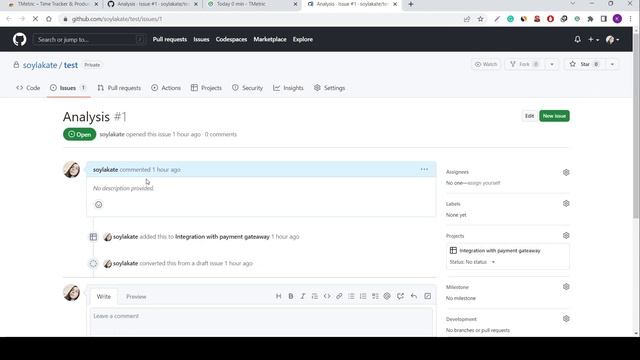Insert a saved reply with arrow icon
Screen dimensions: 640x360
[x=414, y=296]
